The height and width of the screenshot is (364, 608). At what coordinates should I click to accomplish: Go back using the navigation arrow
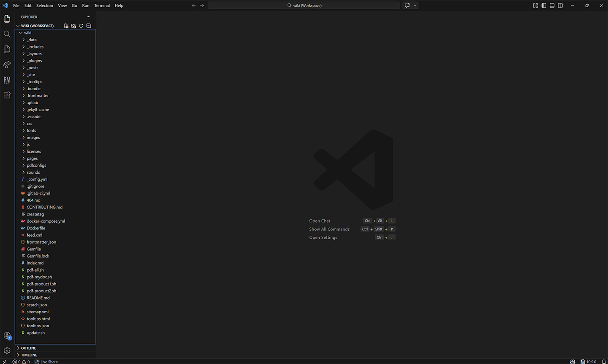tap(194, 5)
